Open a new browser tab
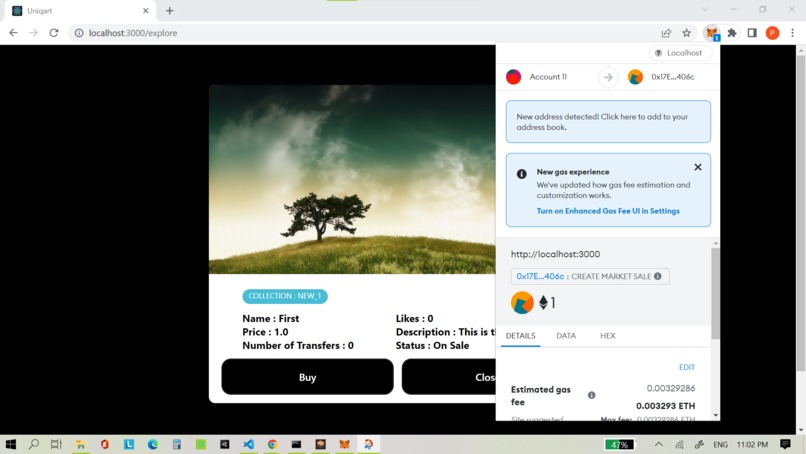Screen dimensions: 806x454 point(170,10)
